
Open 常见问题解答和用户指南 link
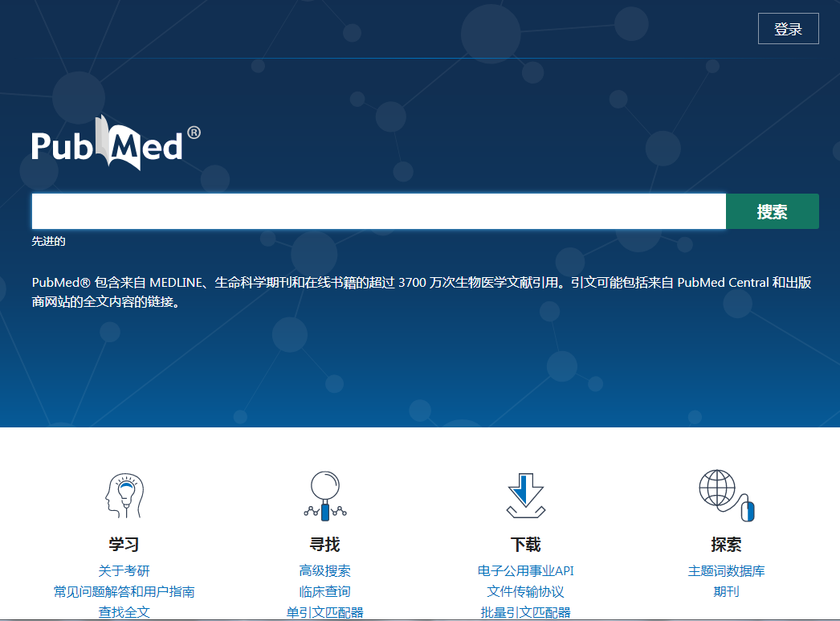[124, 592]
